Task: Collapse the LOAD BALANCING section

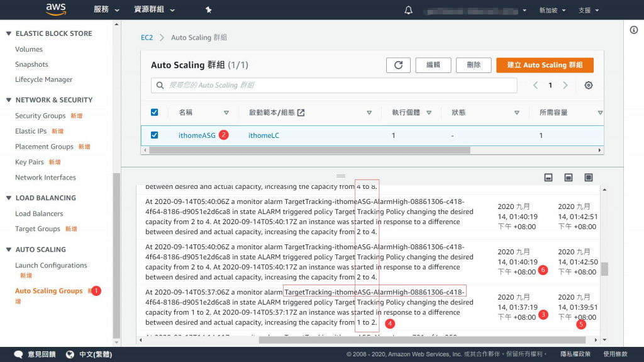Action: pyautogui.click(x=9, y=198)
